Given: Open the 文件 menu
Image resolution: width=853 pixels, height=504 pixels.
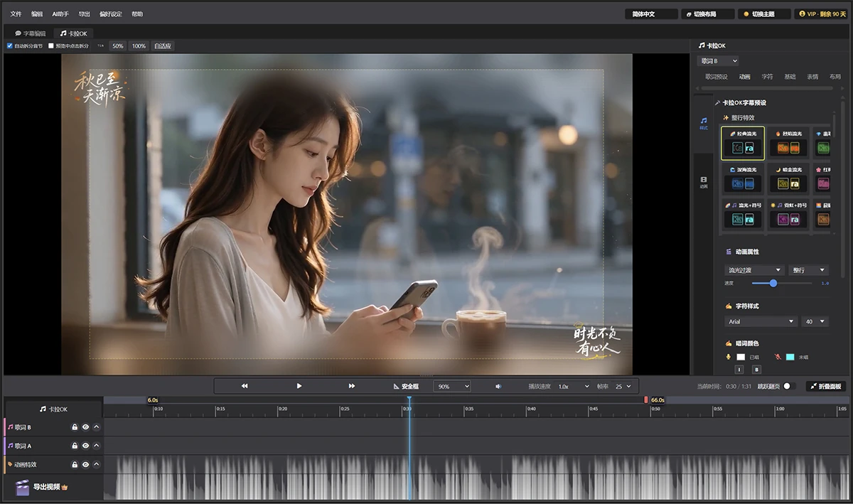Looking at the screenshot, I should [x=16, y=14].
